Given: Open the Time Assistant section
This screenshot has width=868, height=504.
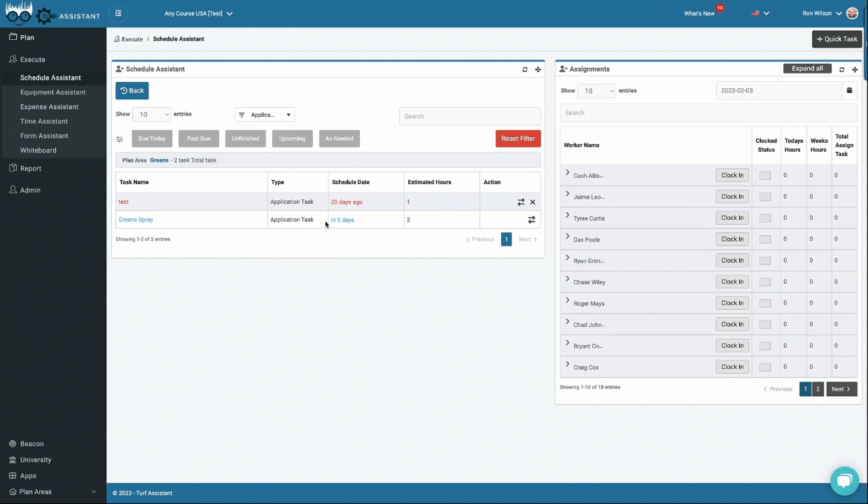Looking at the screenshot, I should (x=43, y=120).
